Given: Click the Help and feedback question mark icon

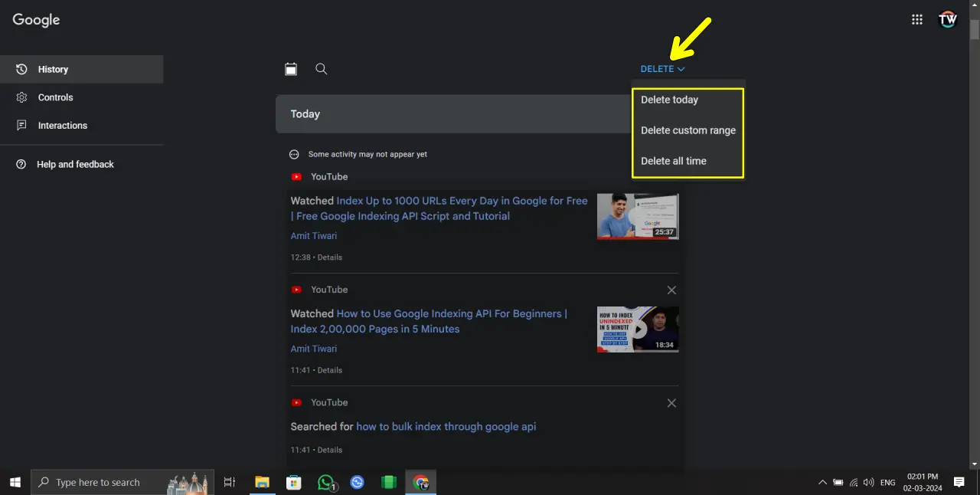Looking at the screenshot, I should [21, 164].
